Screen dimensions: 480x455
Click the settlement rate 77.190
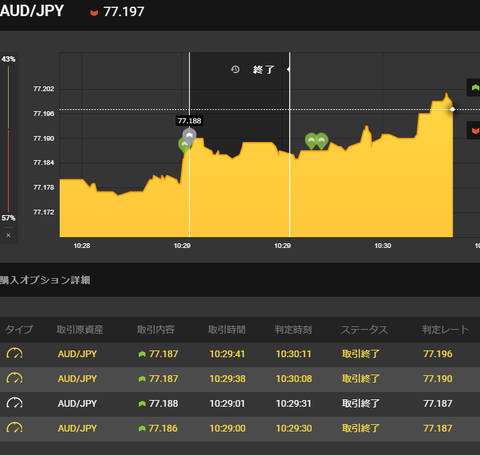438,379
